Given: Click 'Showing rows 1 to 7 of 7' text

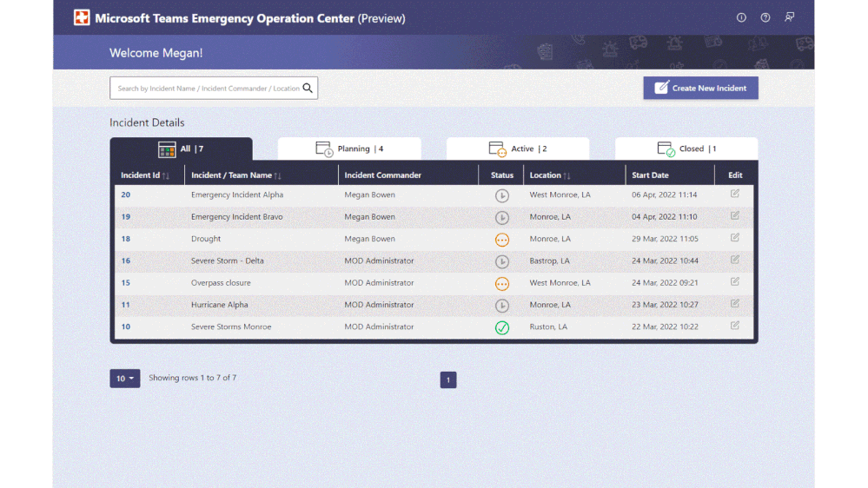Looking at the screenshot, I should [193, 378].
